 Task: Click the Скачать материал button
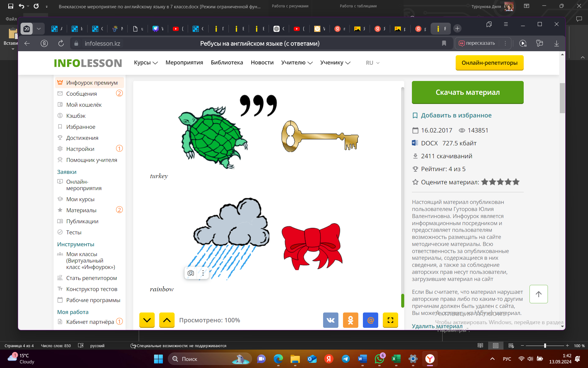(x=467, y=92)
